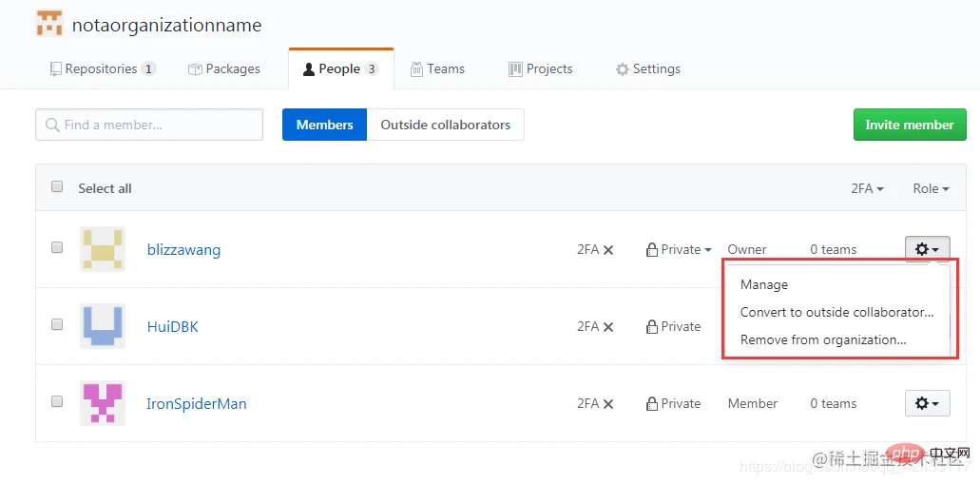Choose Convert to outside collaborator menu option
Image resolution: width=980 pixels, height=484 pixels.
coord(836,312)
